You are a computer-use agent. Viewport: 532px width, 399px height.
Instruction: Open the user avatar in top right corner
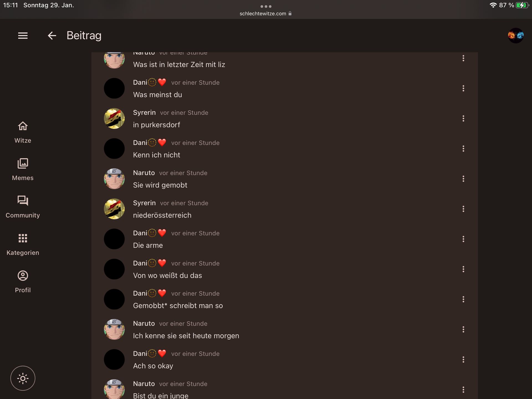pyautogui.click(x=516, y=35)
